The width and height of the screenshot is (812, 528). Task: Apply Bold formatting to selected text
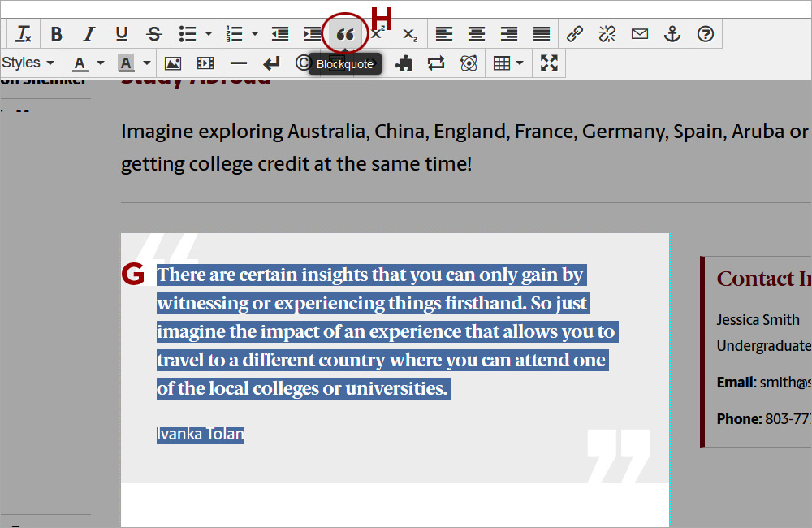point(56,33)
